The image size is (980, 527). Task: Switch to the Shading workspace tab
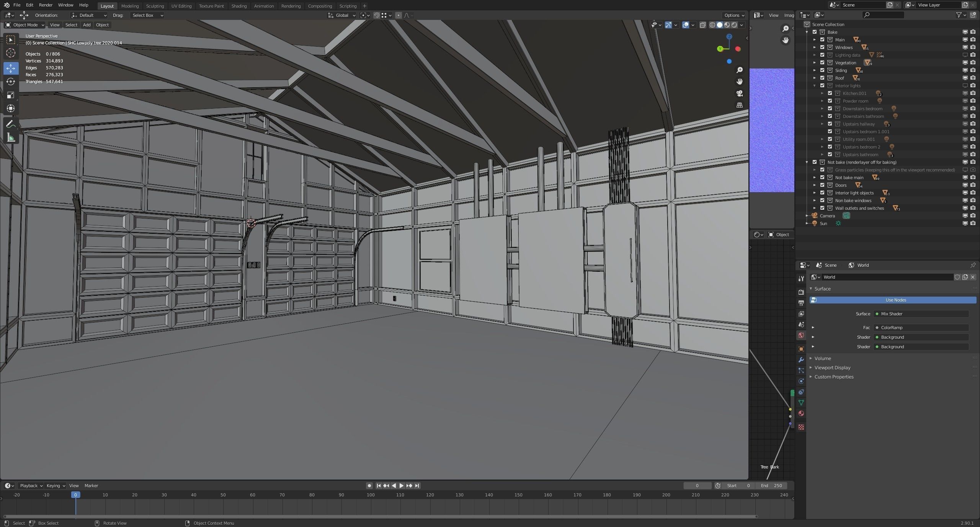[239, 6]
